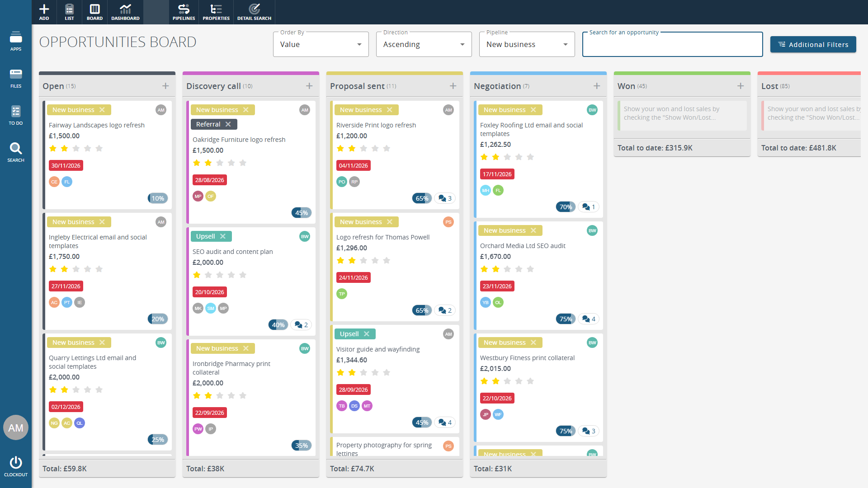Open Properties panel
The image size is (868, 488).
pyautogui.click(x=216, y=12)
